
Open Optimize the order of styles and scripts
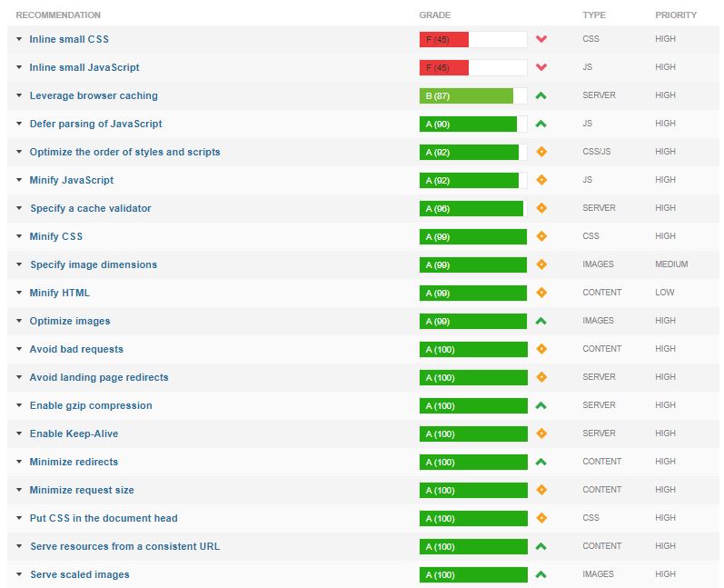coord(124,152)
